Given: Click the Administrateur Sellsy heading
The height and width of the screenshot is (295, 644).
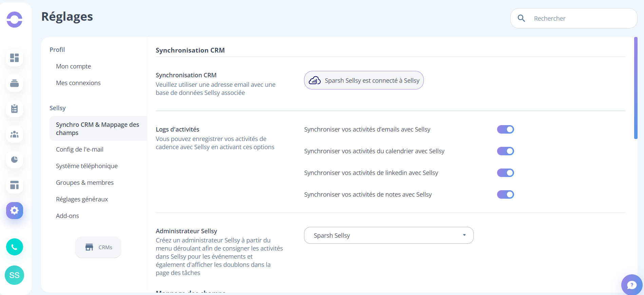Looking at the screenshot, I should [186, 231].
